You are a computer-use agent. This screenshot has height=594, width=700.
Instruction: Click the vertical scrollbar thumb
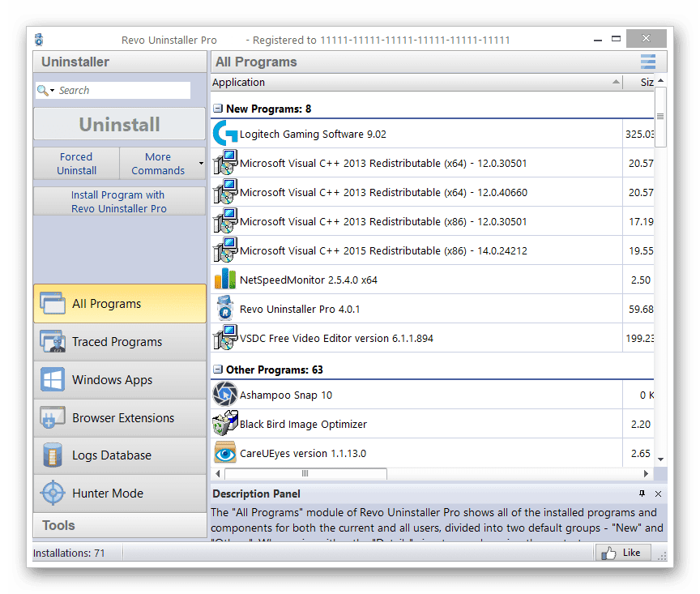(x=660, y=117)
